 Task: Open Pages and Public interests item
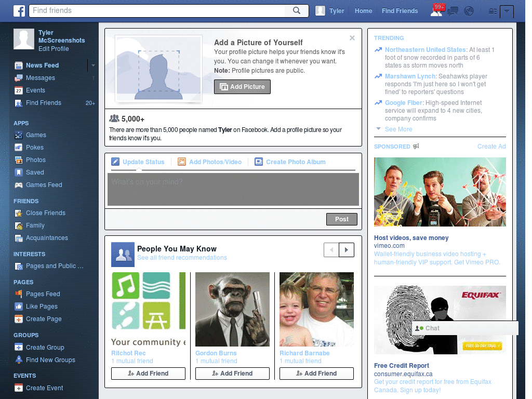[49, 266]
